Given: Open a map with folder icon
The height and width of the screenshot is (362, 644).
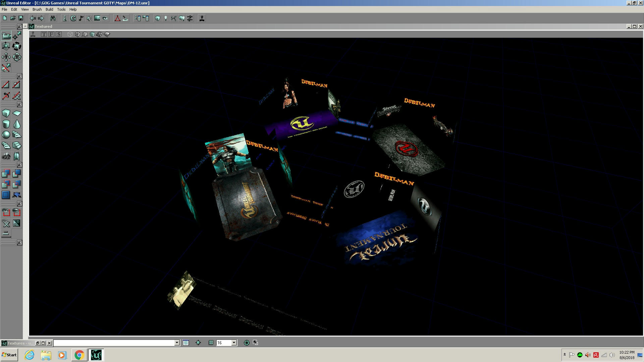Looking at the screenshot, I should coord(13,18).
